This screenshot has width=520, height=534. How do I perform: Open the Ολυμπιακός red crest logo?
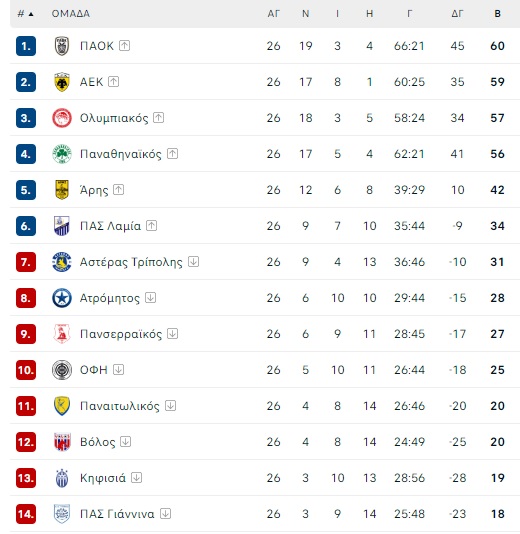62,118
